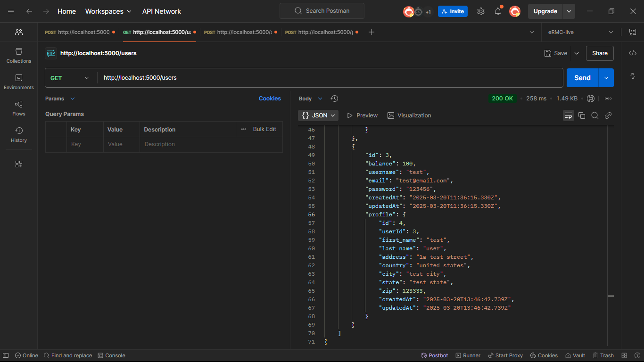Viewport: 644px width, 362px height.
Task: Click the Save button
Action: coord(555,53)
